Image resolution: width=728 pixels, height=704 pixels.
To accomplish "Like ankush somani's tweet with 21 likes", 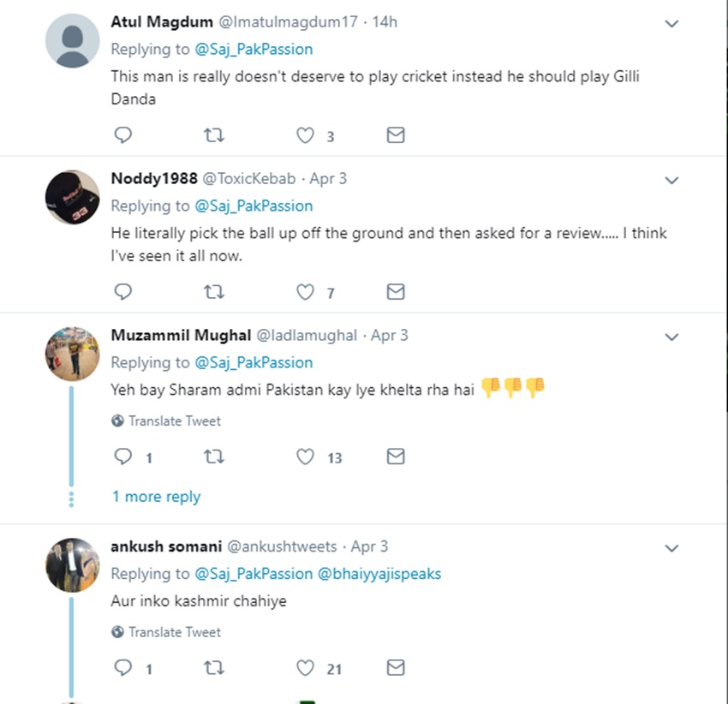I will point(306,667).
